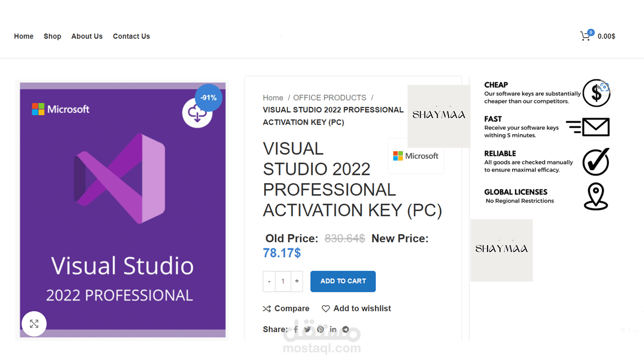644x362 pixels.
Task: Share product on Twitter
Action: click(307, 330)
